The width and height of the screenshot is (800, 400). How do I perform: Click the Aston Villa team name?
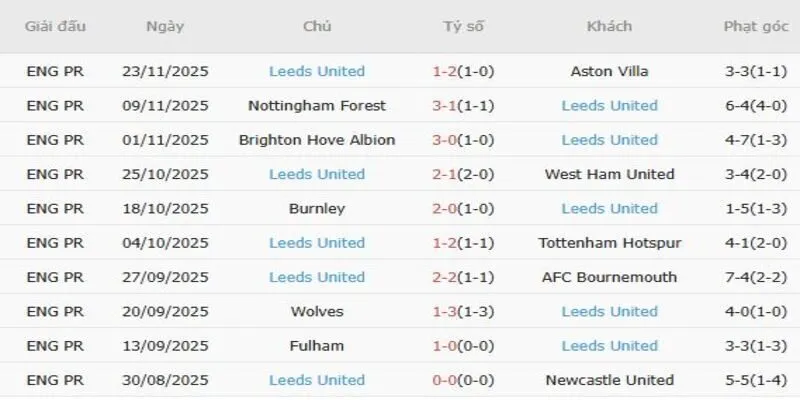609,71
